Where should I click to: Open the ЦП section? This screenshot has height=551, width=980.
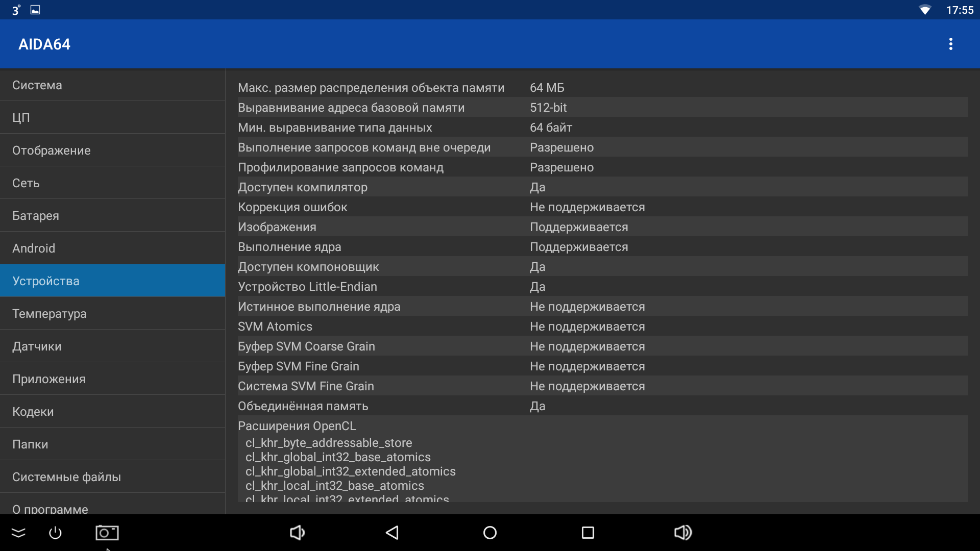click(112, 118)
